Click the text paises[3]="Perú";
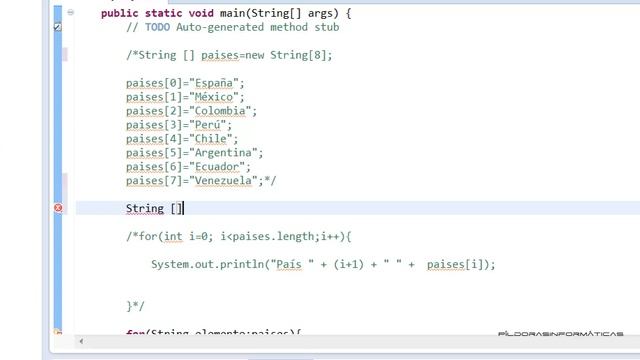The image size is (640, 360). click(x=179, y=125)
